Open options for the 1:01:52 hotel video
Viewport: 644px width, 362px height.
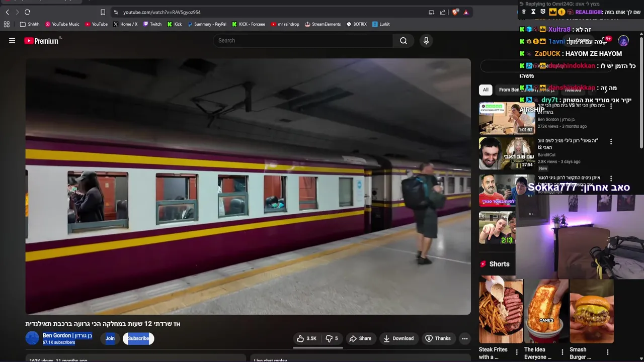tap(611, 106)
